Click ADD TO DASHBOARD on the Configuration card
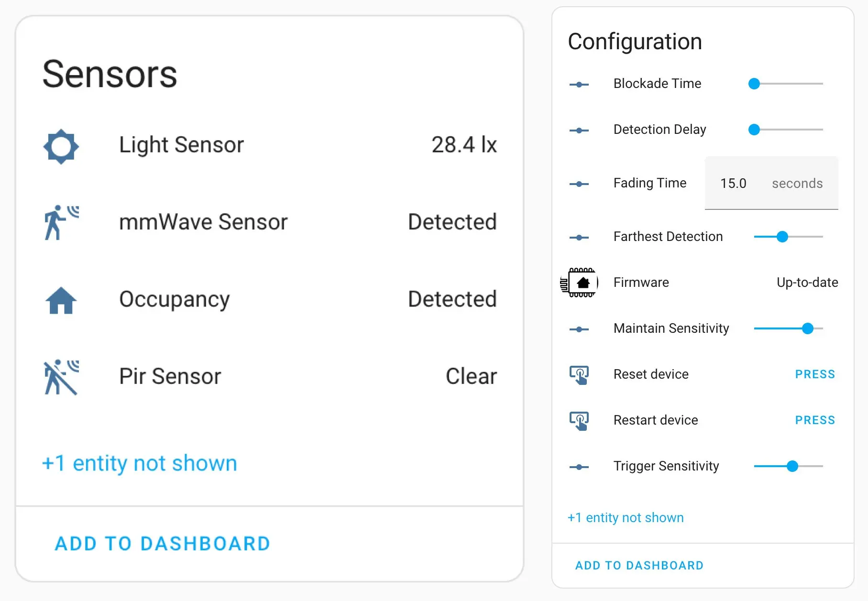The image size is (868, 601). (639, 565)
